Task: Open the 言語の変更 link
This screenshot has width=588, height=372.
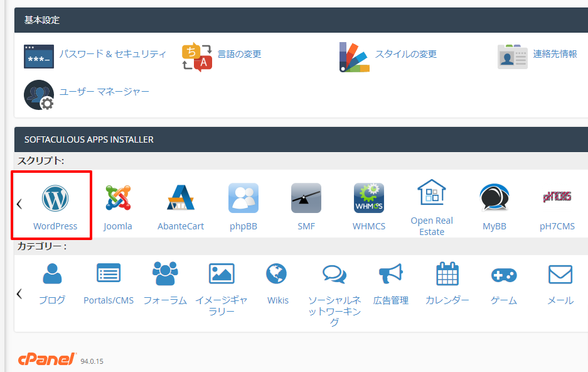Action: coord(239,54)
